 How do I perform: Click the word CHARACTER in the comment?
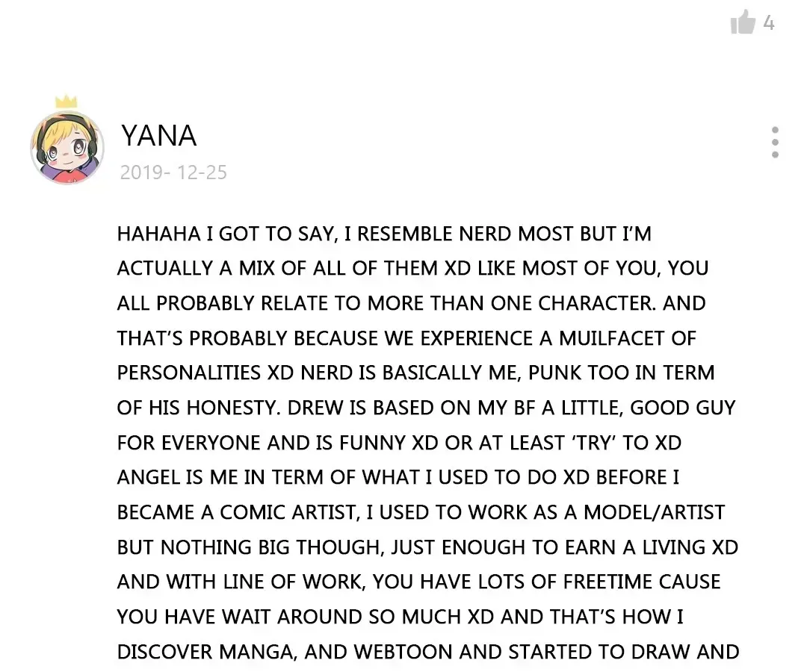pos(597,303)
